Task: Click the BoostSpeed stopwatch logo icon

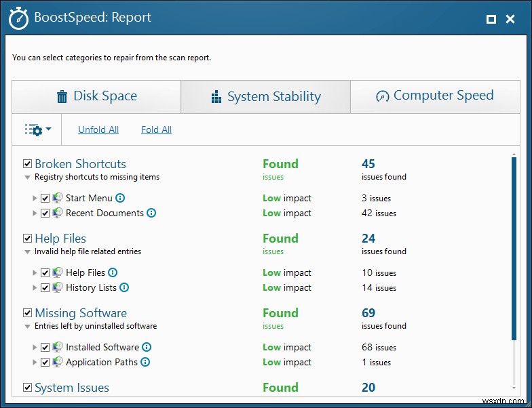Action: (18, 18)
